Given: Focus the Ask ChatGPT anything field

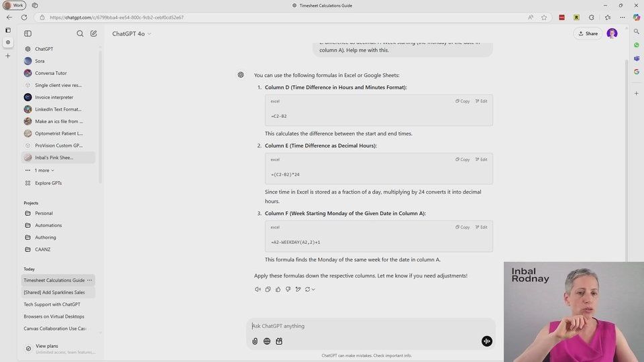Looking at the screenshot, I should click(370, 326).
